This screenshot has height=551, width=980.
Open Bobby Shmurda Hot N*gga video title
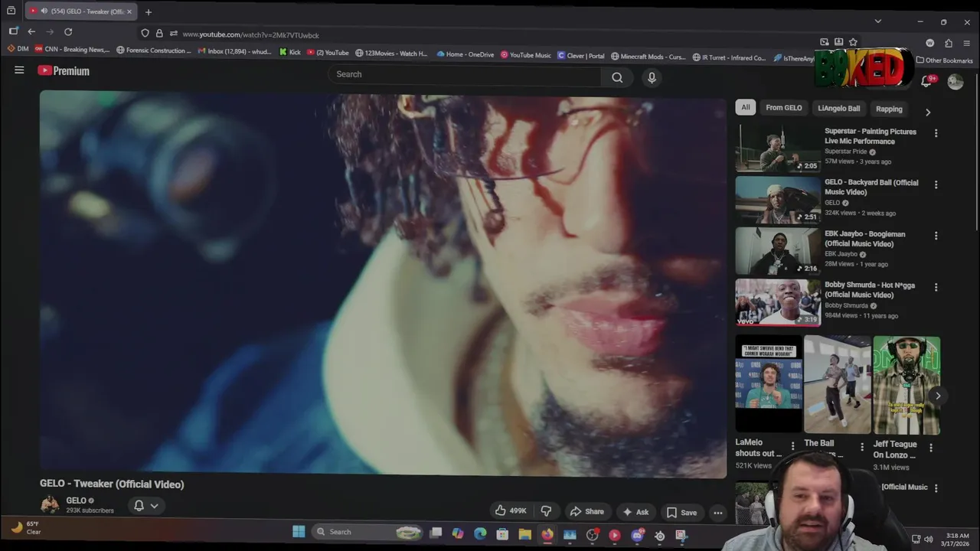869,290
